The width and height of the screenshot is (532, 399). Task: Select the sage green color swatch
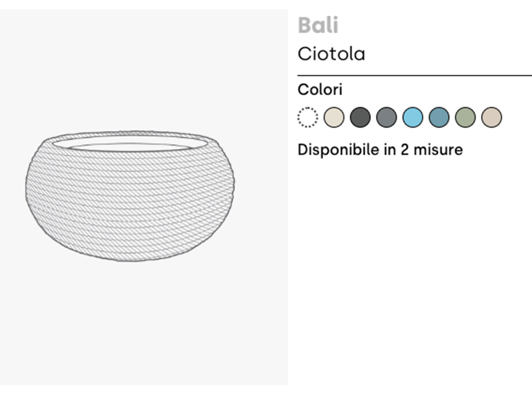click(465, 117)
